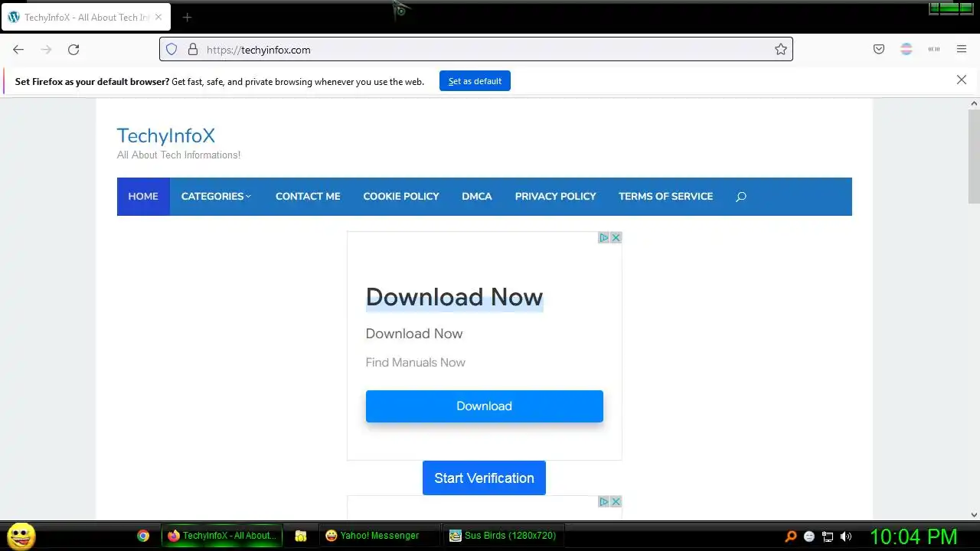This screenshot has width=980, height=551.
Task: Close the top advertisement with X icon
Action: pyautogui.click(x=616, y=238)
